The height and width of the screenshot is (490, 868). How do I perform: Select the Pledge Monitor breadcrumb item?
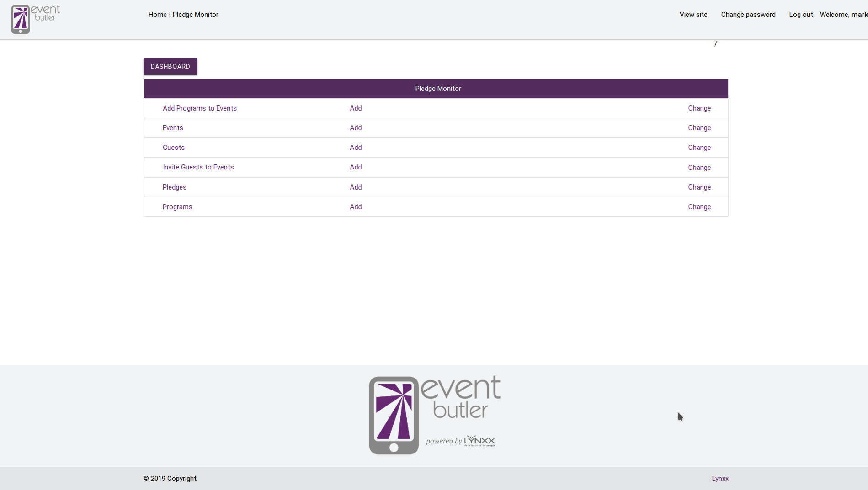tap(195, 14)
